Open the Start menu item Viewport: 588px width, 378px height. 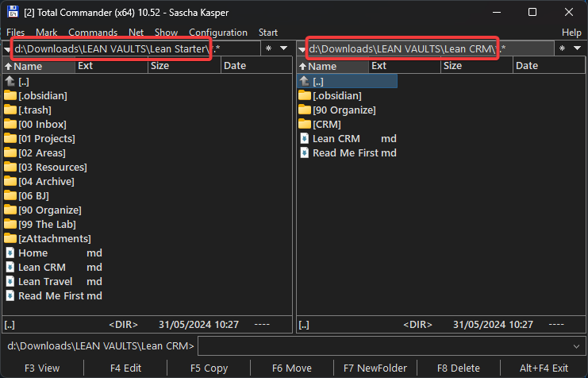pos(268,33)
